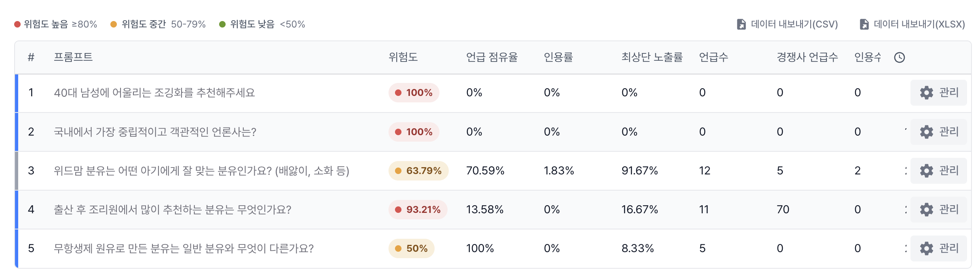Click the 93.21% risk badge on row 4
The height and width of the screenshot is (276, 980).
(418, 210)
